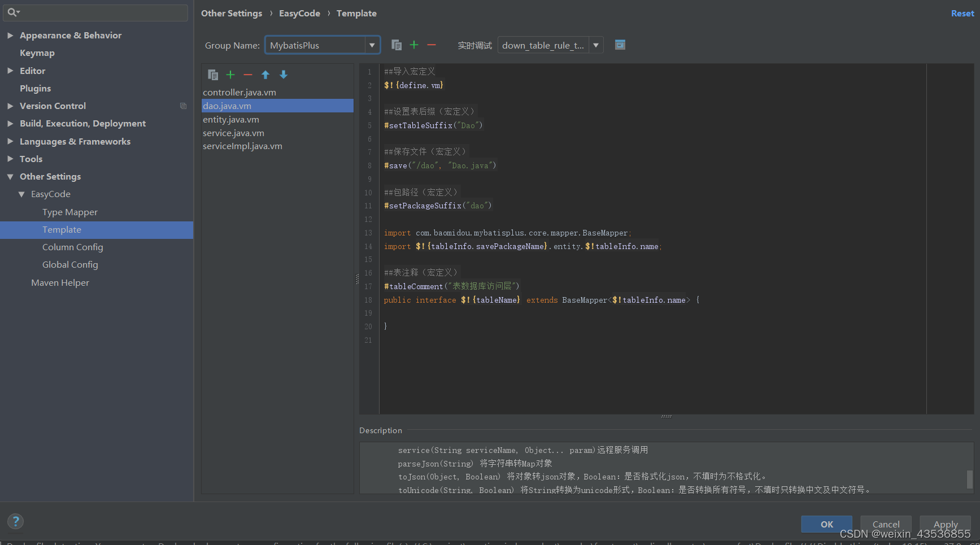Open the help question mark icon

click(16, 521)
